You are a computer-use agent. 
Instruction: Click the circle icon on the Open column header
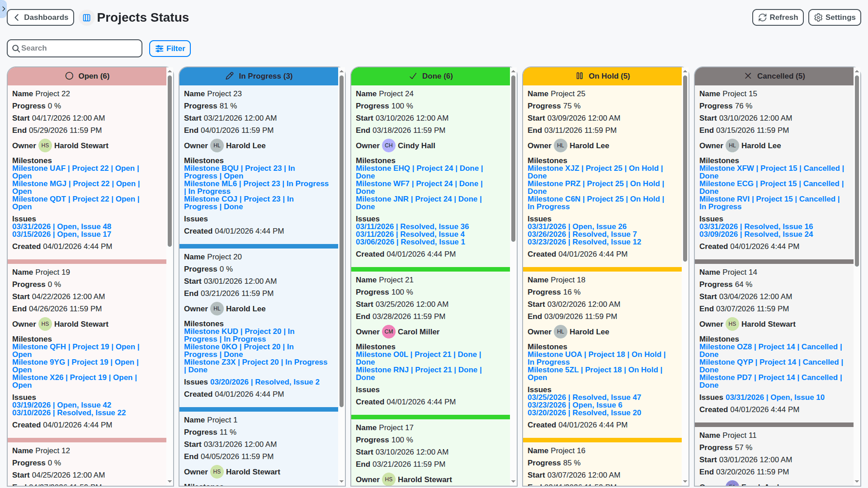pos(69,76)
